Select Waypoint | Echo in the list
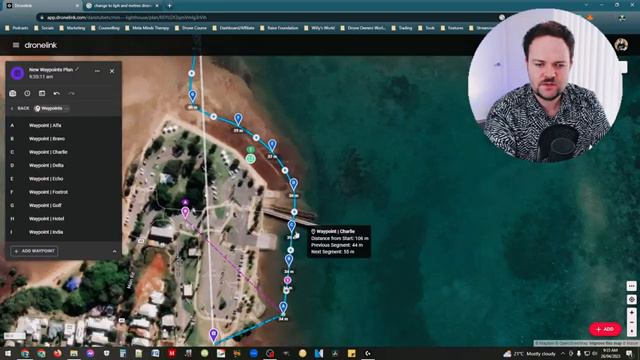640x360 pixels. coord(63,179)
